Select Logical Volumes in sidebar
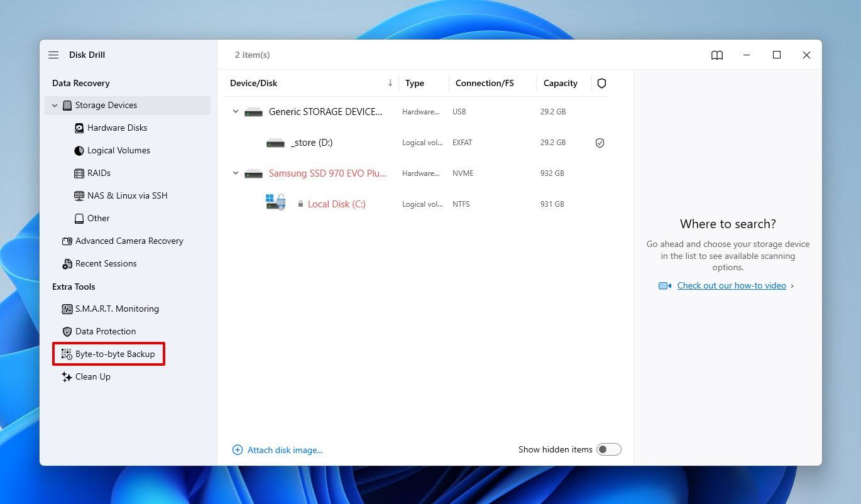Image resolution: width=861 pixels, height=504 pixels. tap(119, 151)
